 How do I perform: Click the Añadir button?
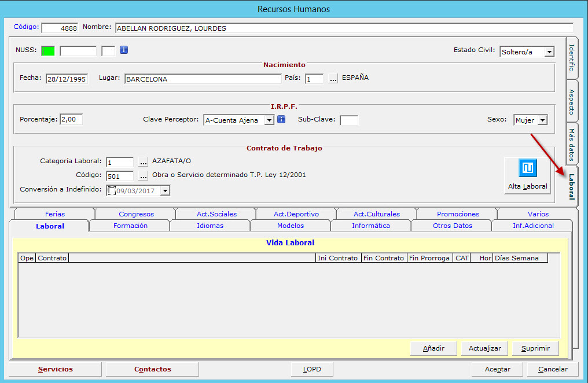pyautogui.click(x=433, y=348)
